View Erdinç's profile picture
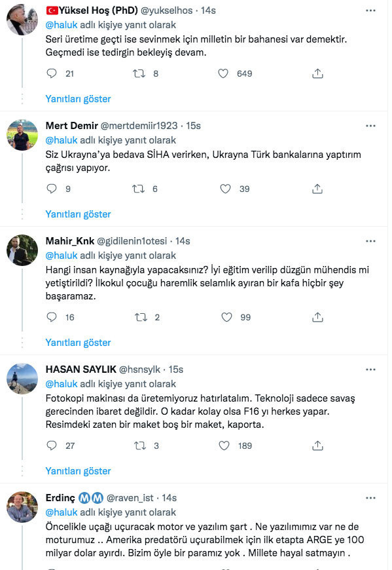 click(x=22, y=504)
